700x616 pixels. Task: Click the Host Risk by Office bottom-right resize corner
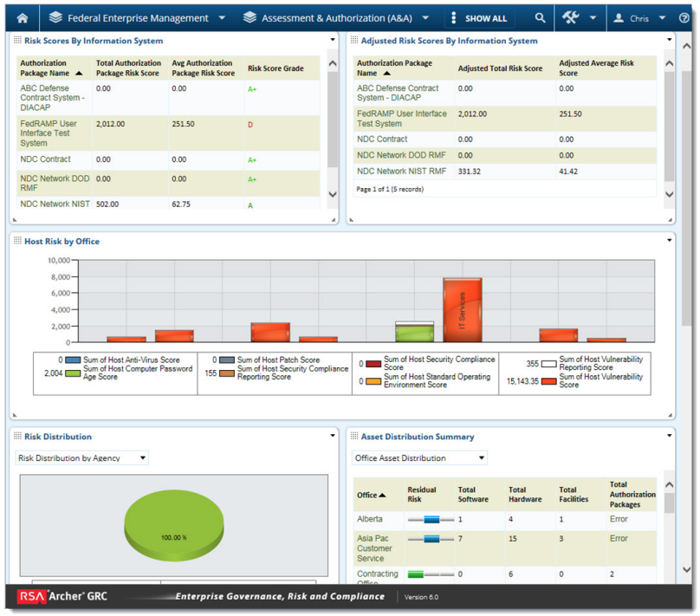(670, 415)
